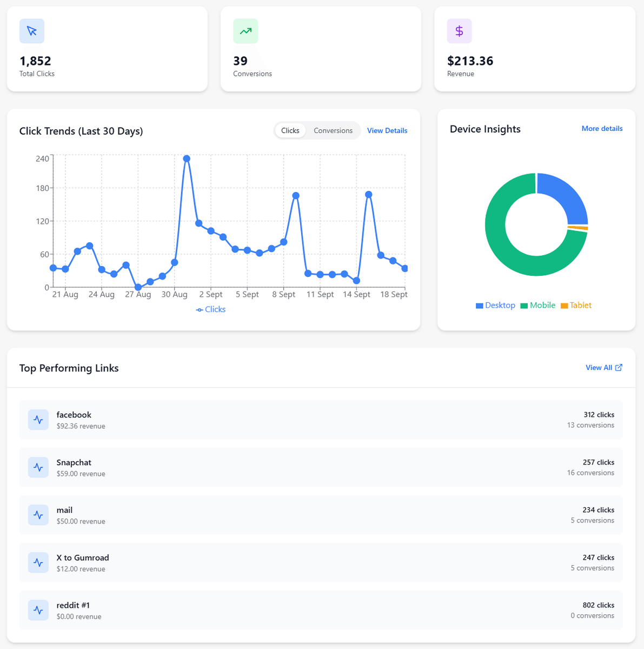
Task: Click the activity icon beside X to Gumroad
Action: point(38,562)
